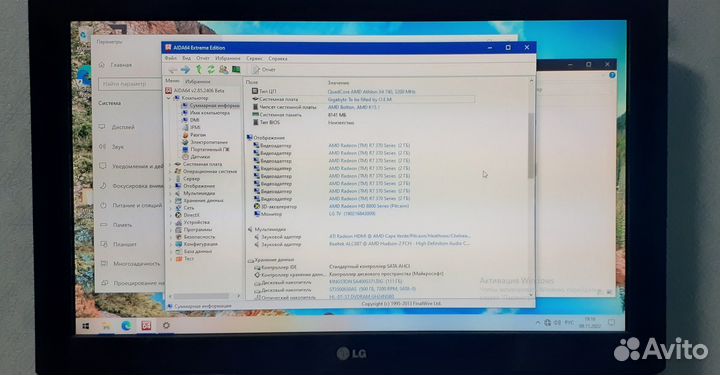
Task: Expand Системная плата tree node
Action: (169, 164)
